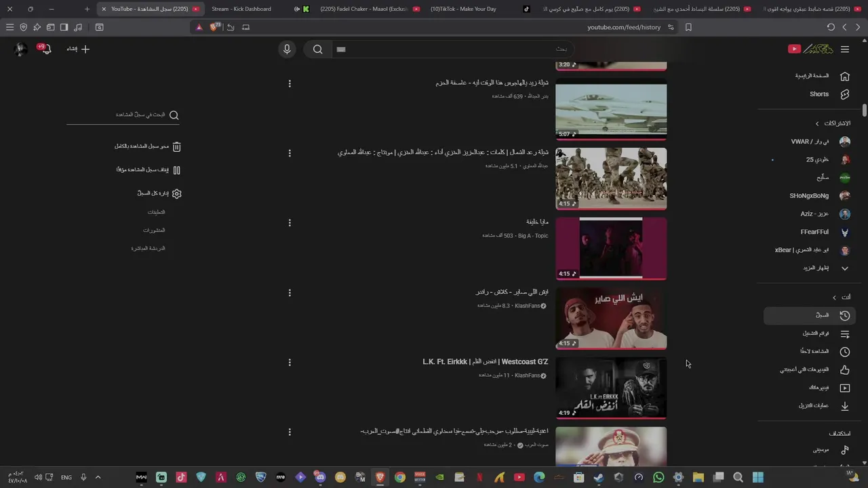Viewport: 868px width, 488px height.
Task: Open options menu for Big A - Topic video
Action: coord(290,223)
